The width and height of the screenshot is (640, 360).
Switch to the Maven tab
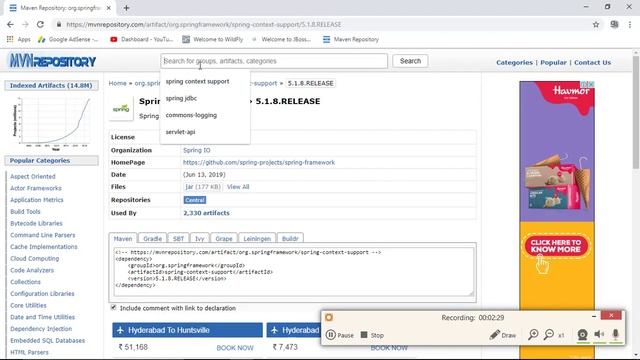coord(123,238)
